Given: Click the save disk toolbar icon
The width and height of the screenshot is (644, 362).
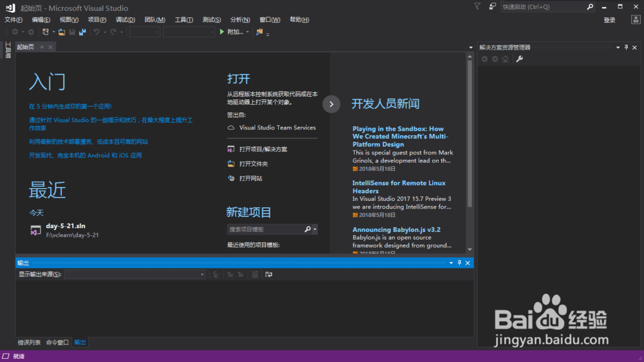Looking at the screenshot, I should pos(72,32).
